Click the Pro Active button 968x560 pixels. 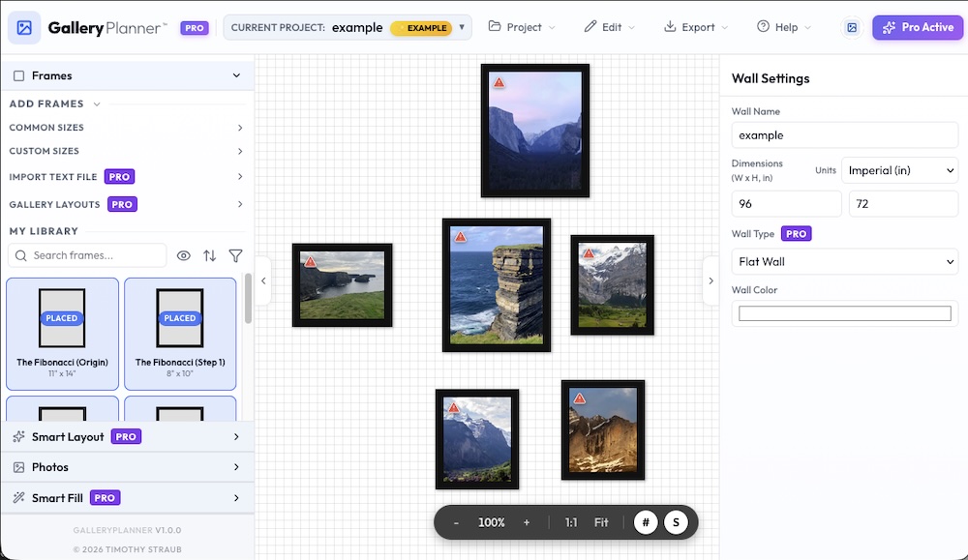point(917,27)
